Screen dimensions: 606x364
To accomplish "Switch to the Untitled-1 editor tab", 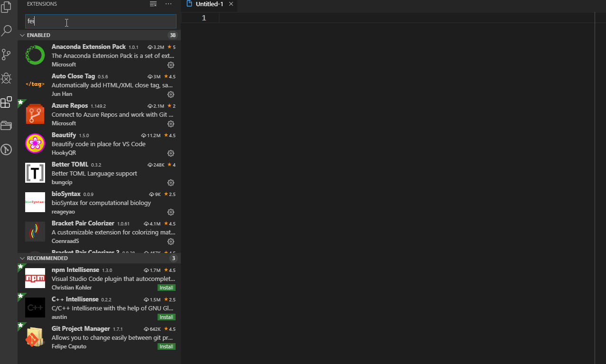I will pyautogui.click(x=209, y=4).
